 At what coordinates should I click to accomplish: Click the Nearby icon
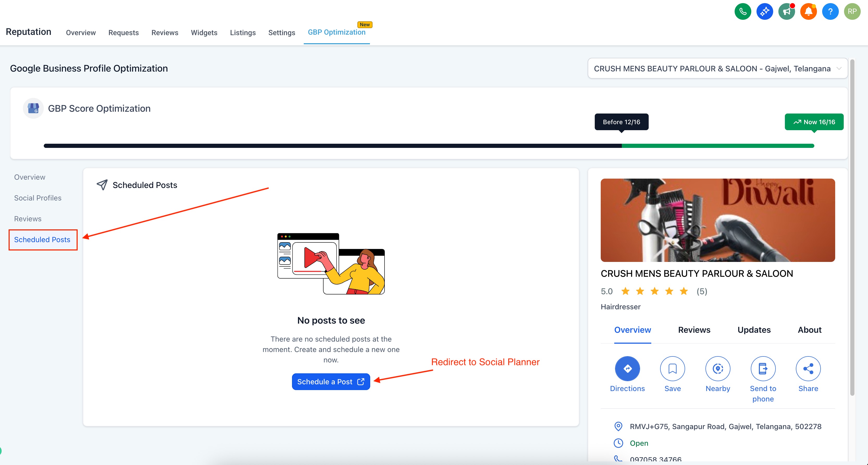tap(718, 369)
